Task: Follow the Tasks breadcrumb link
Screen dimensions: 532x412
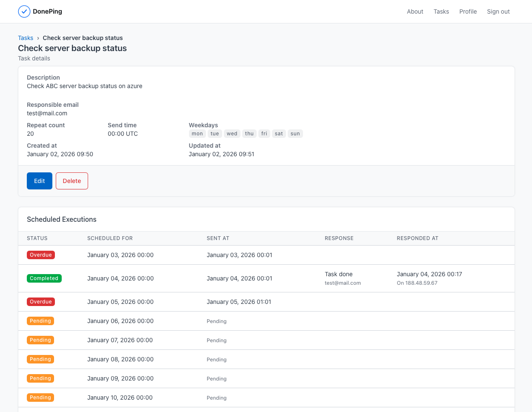Action: tap(26, 38)
